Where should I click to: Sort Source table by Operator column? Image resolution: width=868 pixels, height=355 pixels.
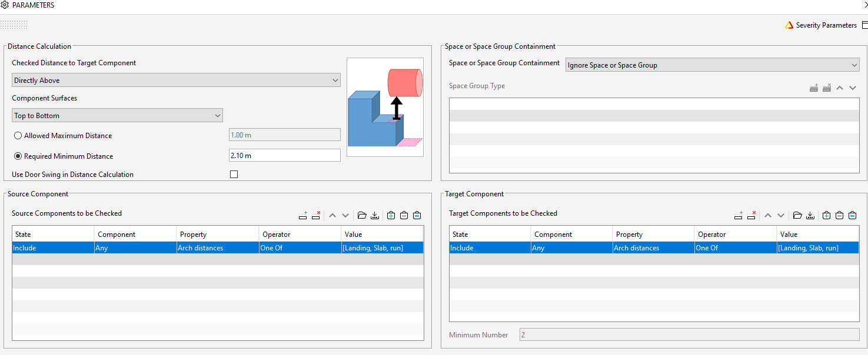point(300,234)
